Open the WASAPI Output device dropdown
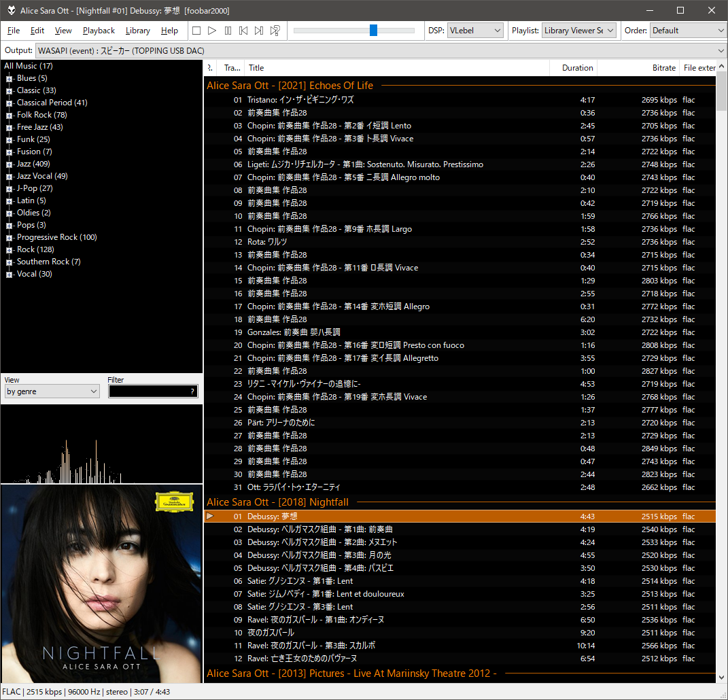 point(381,50)
